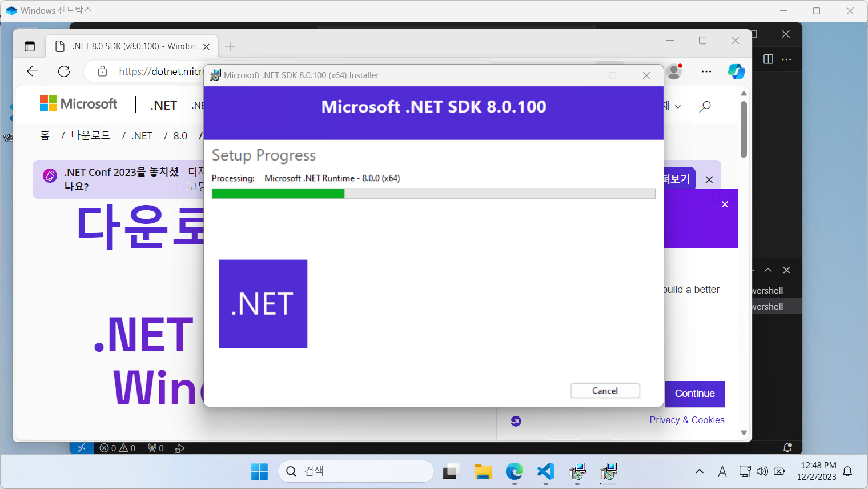Viewport: 868px width, 489px height.
Task: Click the last installer taskbar icon
Action: click(609, 472)
